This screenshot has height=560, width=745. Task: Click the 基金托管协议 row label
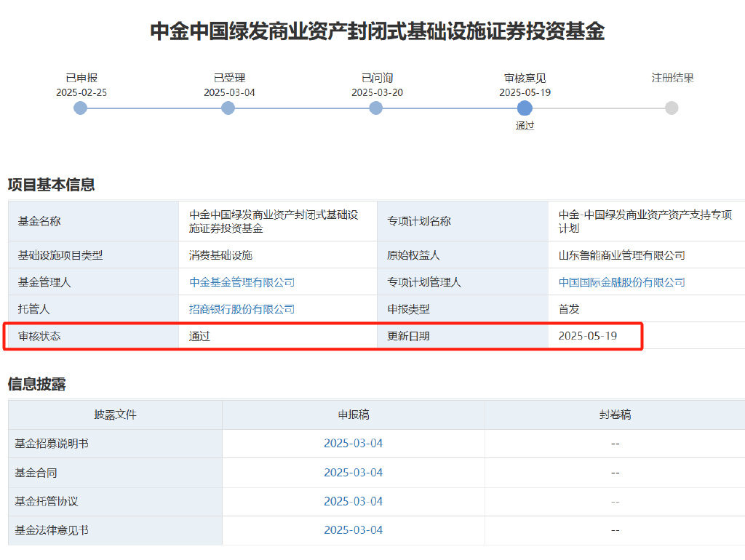coord(46,502)
